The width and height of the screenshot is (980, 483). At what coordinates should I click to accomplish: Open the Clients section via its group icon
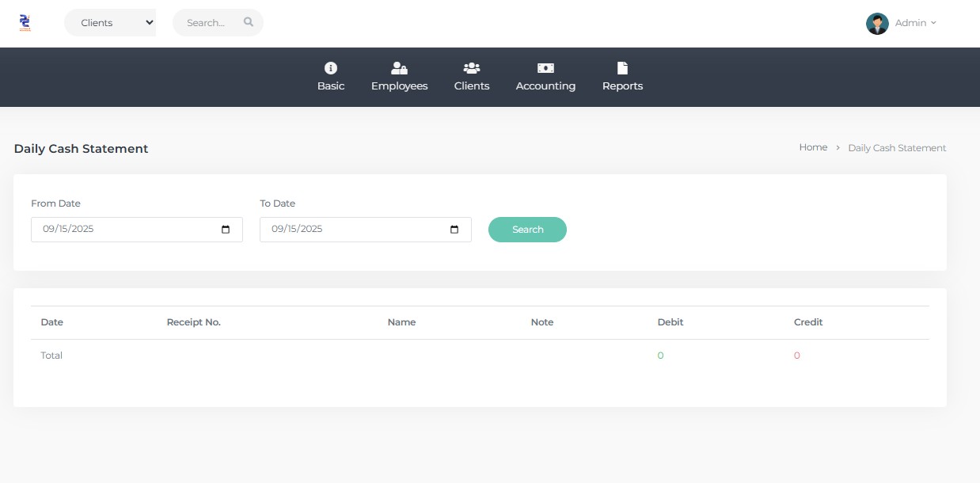tap(472, 67)
